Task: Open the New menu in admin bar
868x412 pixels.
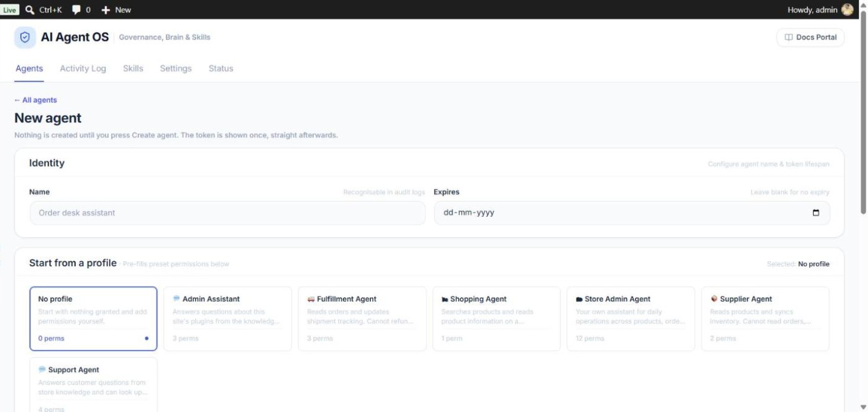Action: (116, 9)
